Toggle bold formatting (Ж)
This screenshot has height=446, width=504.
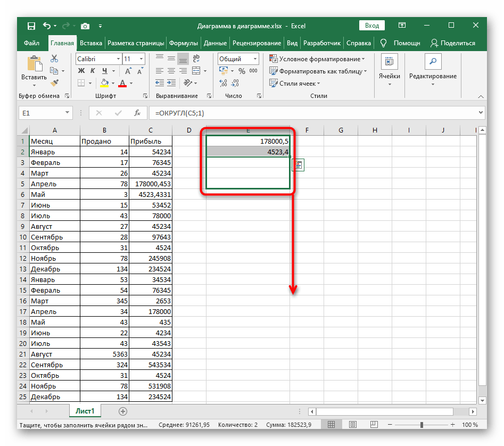click(81, 71)
